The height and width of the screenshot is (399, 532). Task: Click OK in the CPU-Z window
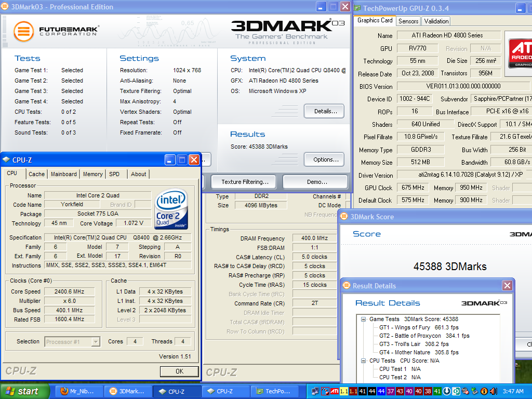[x=179, y=371]
